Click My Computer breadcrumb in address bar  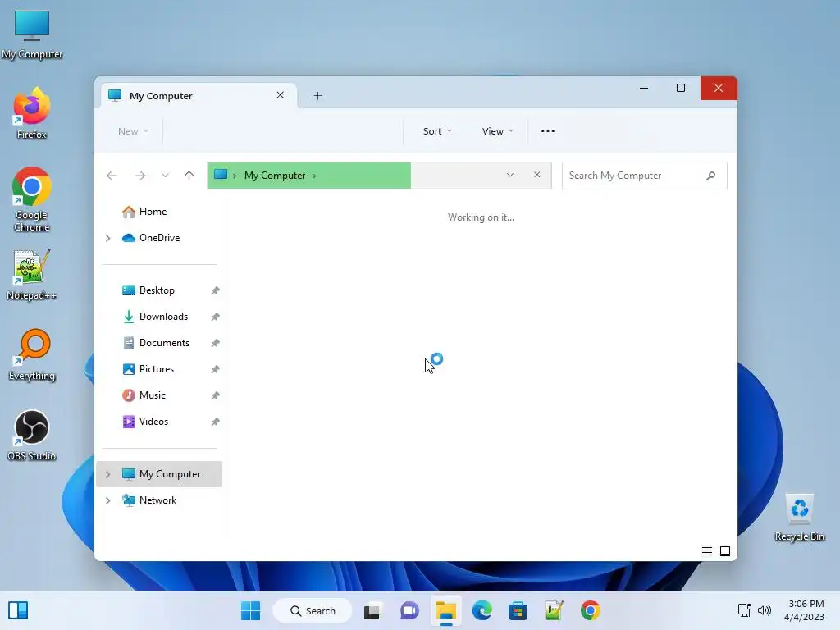(274, 176)
